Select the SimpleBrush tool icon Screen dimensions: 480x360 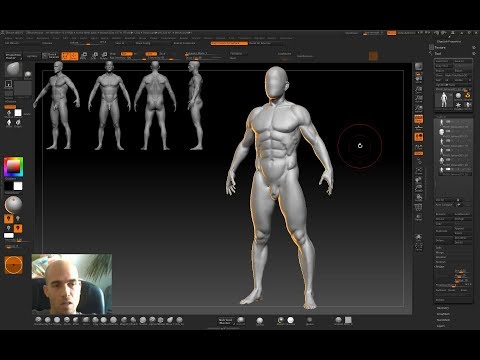pos(468,96)
